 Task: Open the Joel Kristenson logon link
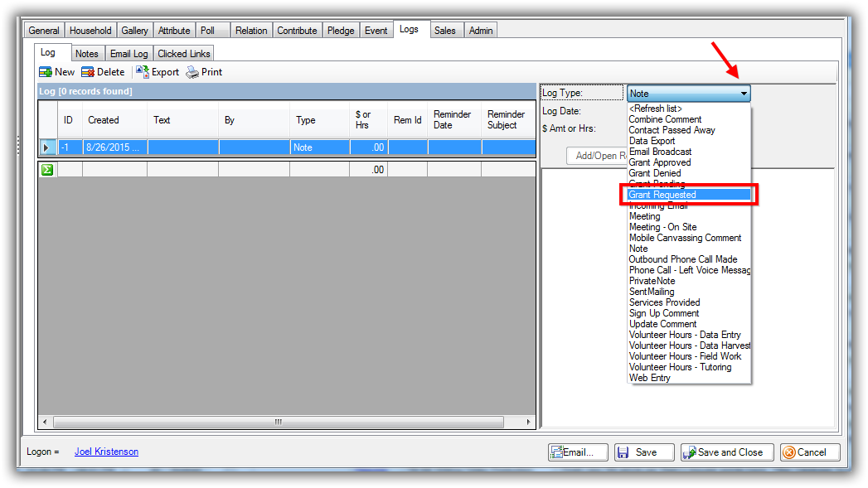[x=106, y=452]
